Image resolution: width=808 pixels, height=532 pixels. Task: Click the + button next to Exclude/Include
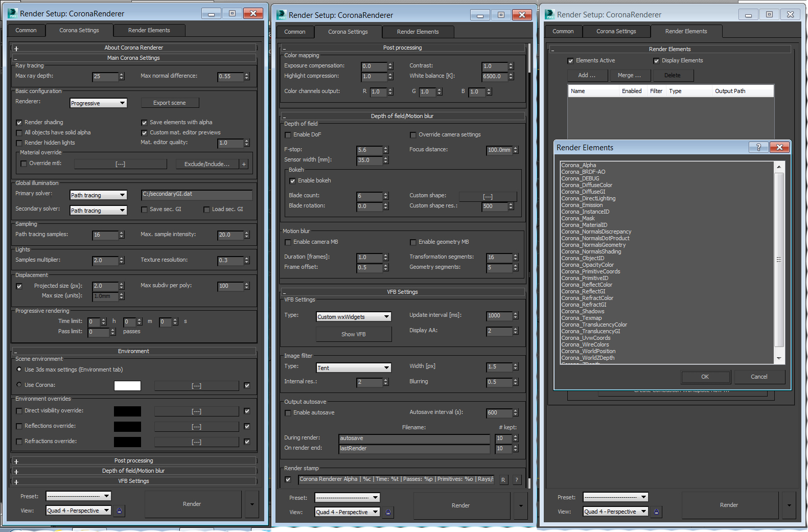point(244,164)
